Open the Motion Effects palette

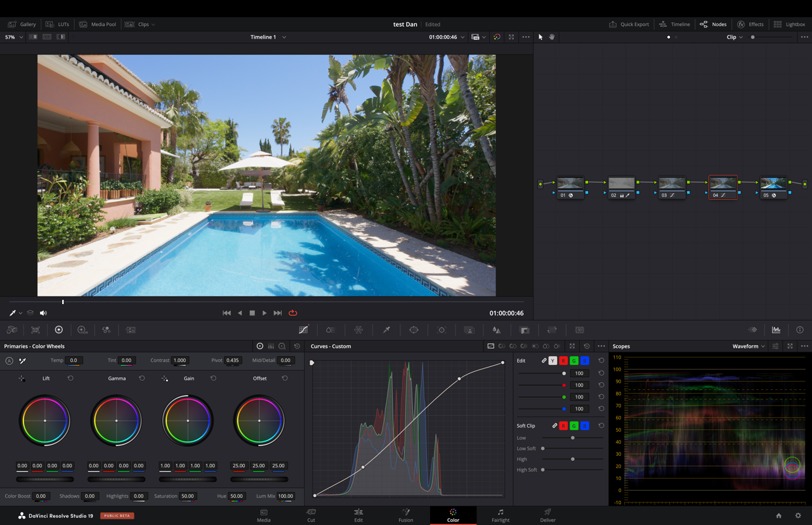[x=131, y=330]
